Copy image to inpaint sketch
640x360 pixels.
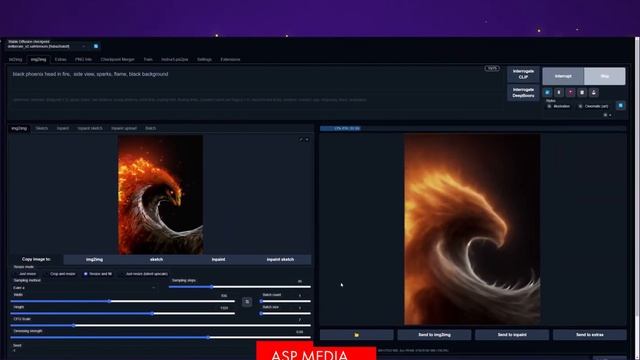[x=280, y=260]
